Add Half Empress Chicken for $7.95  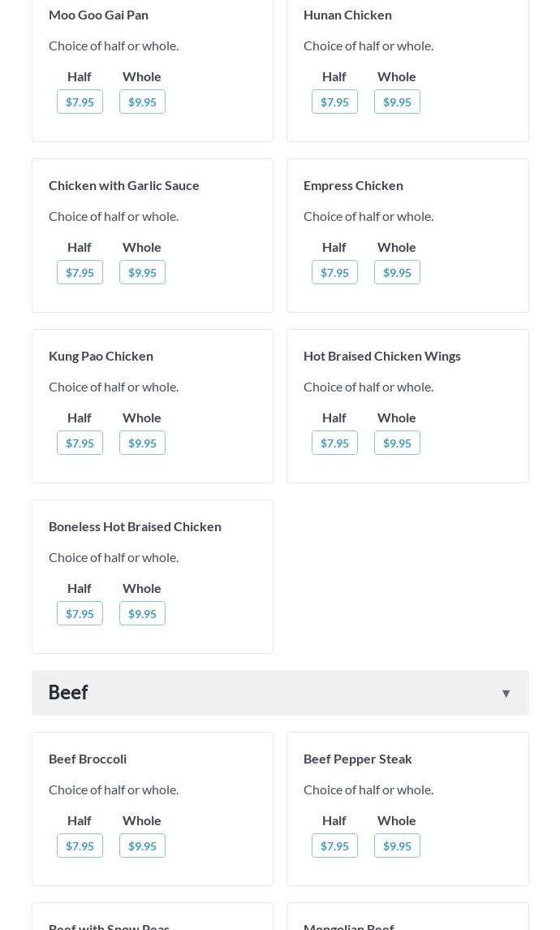334,272
